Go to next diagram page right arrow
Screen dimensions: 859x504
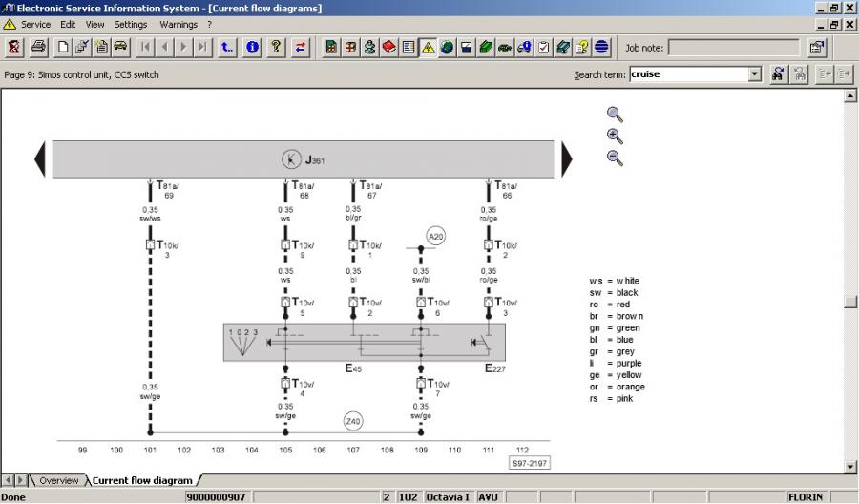point(566,158)
